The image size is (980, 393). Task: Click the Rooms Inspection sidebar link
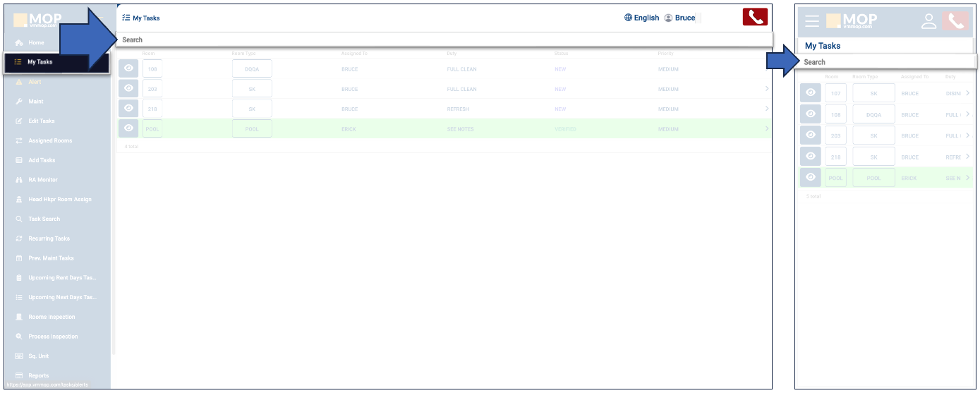(52, 317)
